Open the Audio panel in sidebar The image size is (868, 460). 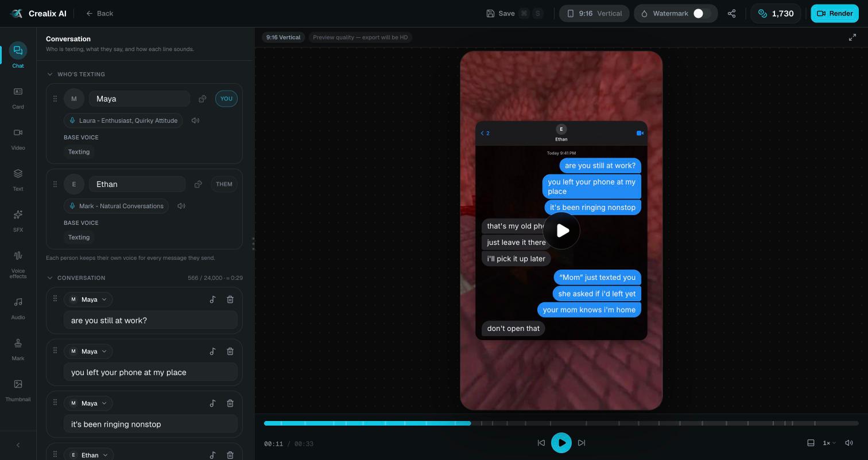[18, 307]
